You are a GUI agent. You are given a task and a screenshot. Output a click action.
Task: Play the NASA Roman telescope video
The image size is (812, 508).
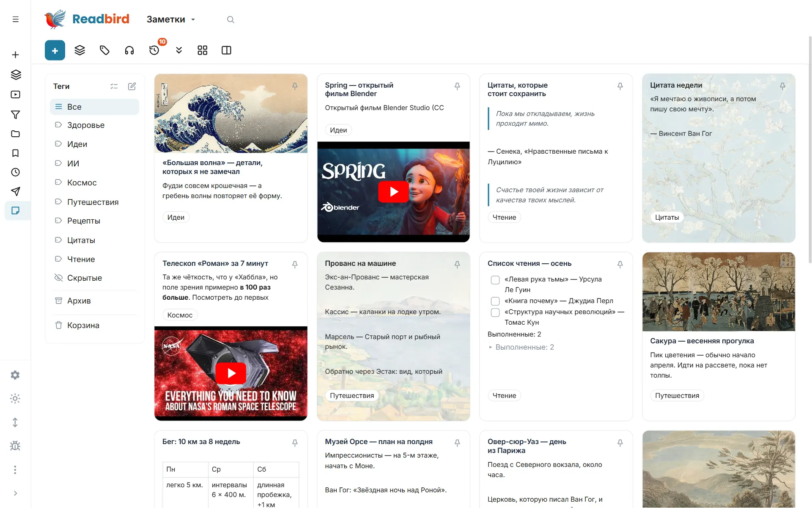tap(231, 373)
